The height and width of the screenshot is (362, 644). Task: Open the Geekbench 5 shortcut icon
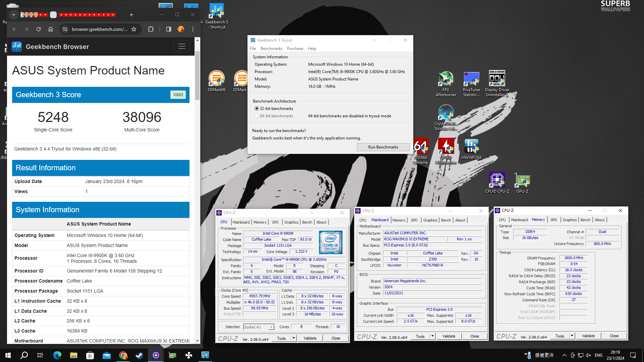click(217, 16)
